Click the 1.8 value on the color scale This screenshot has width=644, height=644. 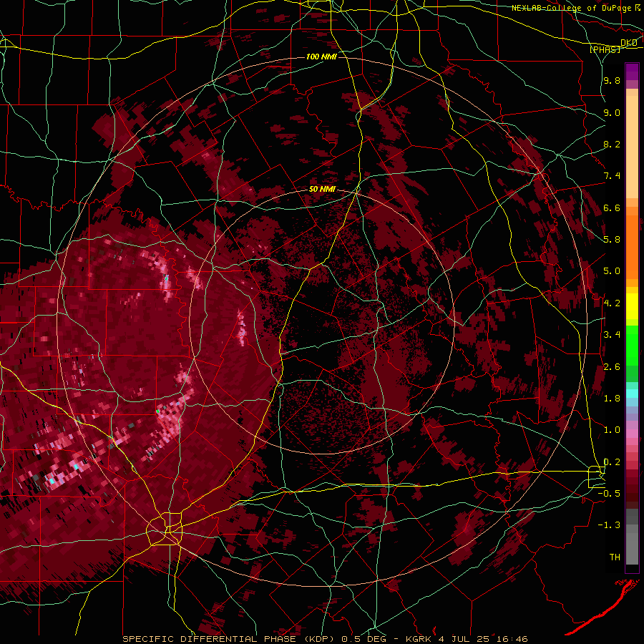tap(612, 399)
